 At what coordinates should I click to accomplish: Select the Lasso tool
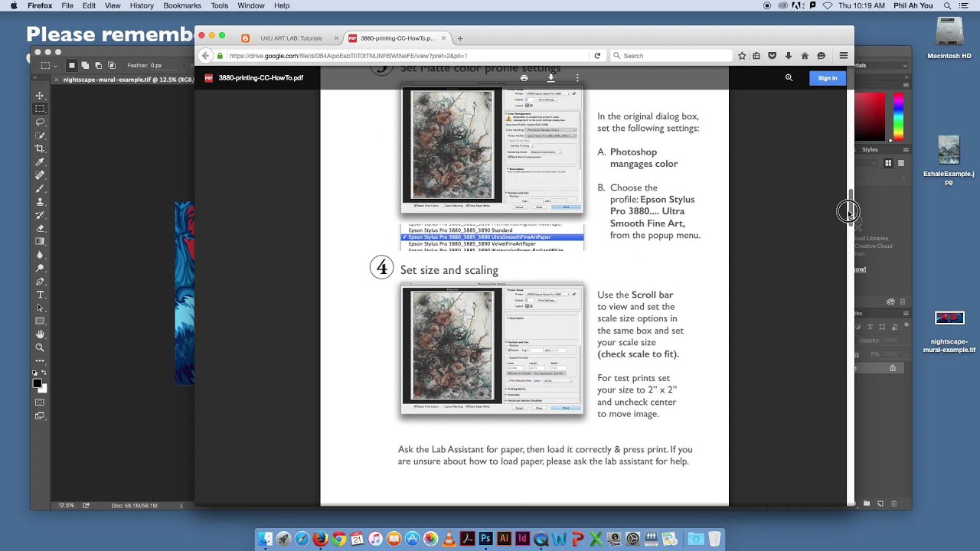tap(40, 122)
